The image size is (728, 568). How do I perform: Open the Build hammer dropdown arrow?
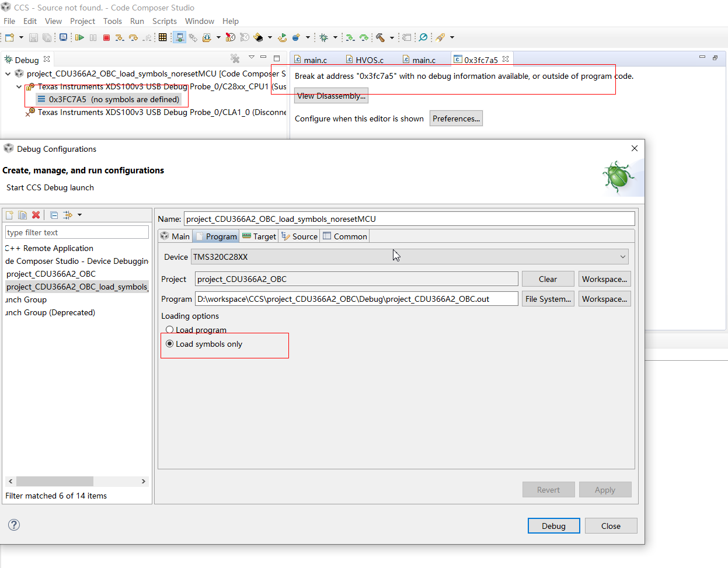(392, 37)
